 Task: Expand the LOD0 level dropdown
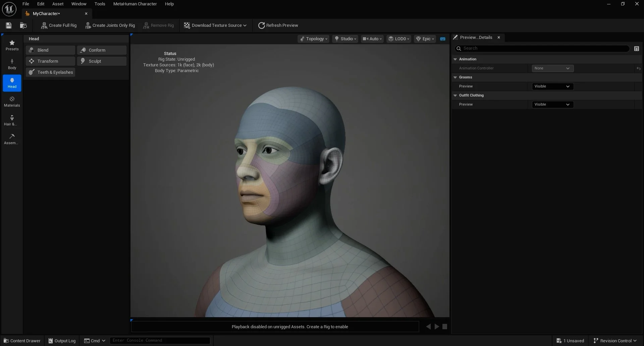(399, 39)
